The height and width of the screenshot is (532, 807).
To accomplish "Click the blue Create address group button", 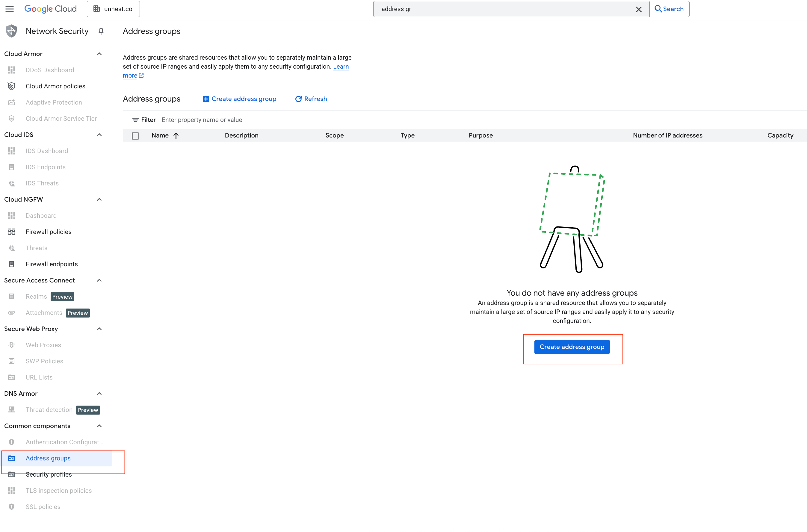I will coord(572,347).
